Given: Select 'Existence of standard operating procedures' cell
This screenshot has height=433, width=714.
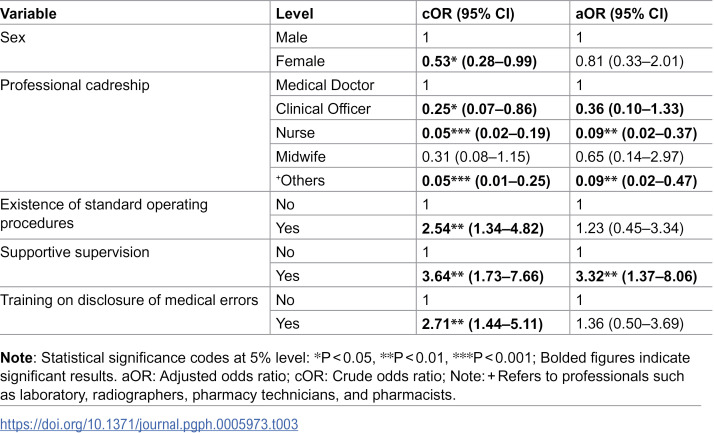Looking at the screenshot, I should (104, 214).
